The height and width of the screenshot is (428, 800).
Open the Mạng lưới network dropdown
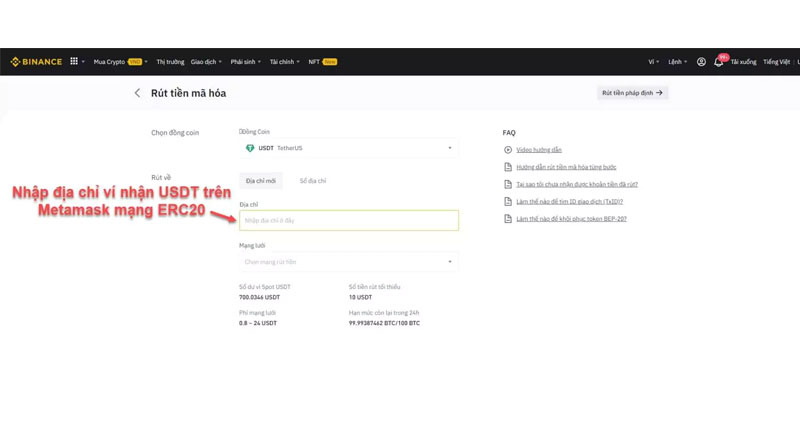click(348, 262)
